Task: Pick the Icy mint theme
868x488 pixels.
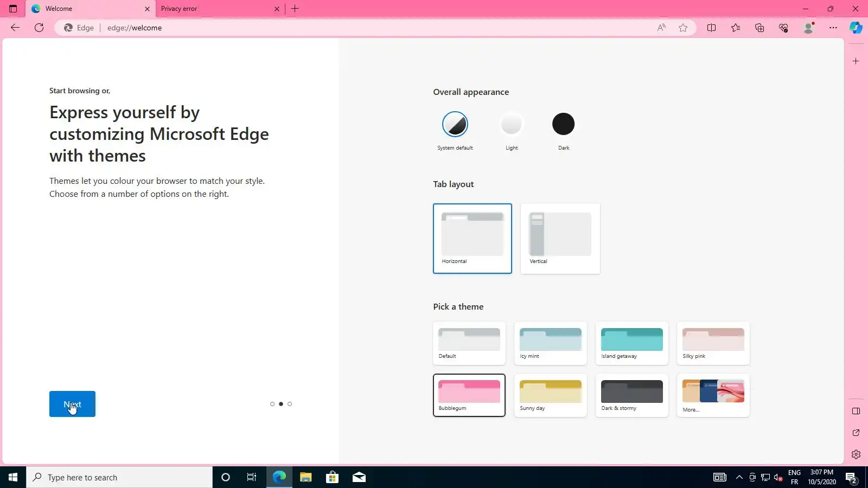Action: tap(551, 343)
